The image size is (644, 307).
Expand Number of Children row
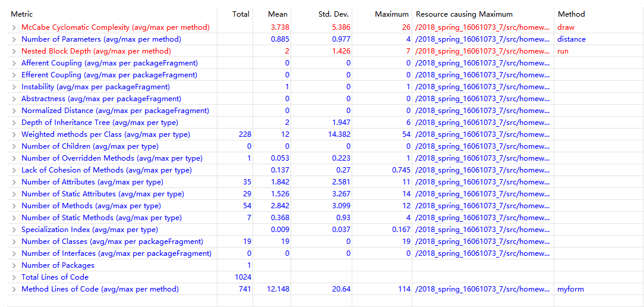tap(14, 146)
